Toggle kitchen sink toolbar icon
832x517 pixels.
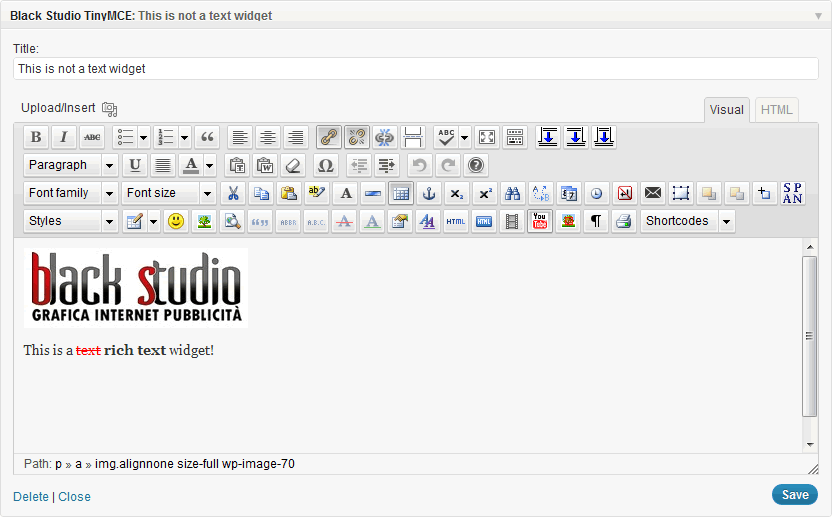click(515, 137)
